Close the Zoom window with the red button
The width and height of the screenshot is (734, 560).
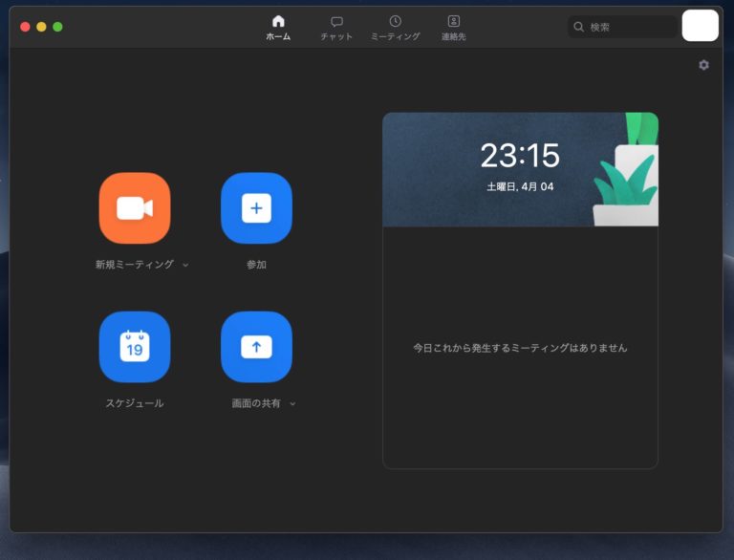pyautogui.click(x=25, y=27)
